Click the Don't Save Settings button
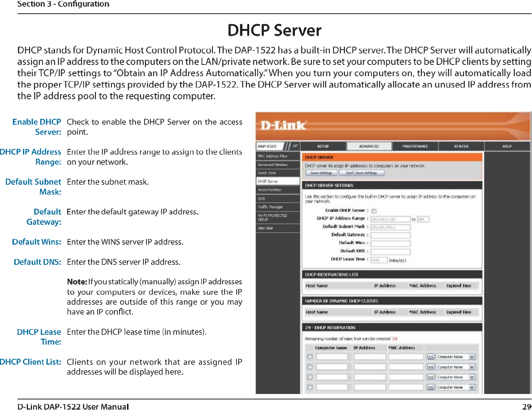532x410 pixels. tap(362, 173)
